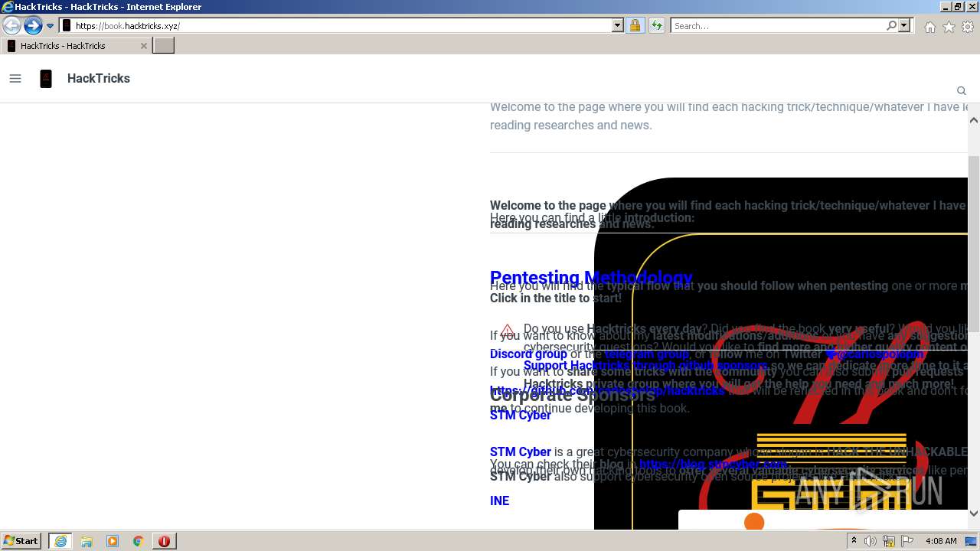The height and width of the screenshot is (551, 980).
Task: Refresh the page with the green arrows icon
Action: coord(656,25)
